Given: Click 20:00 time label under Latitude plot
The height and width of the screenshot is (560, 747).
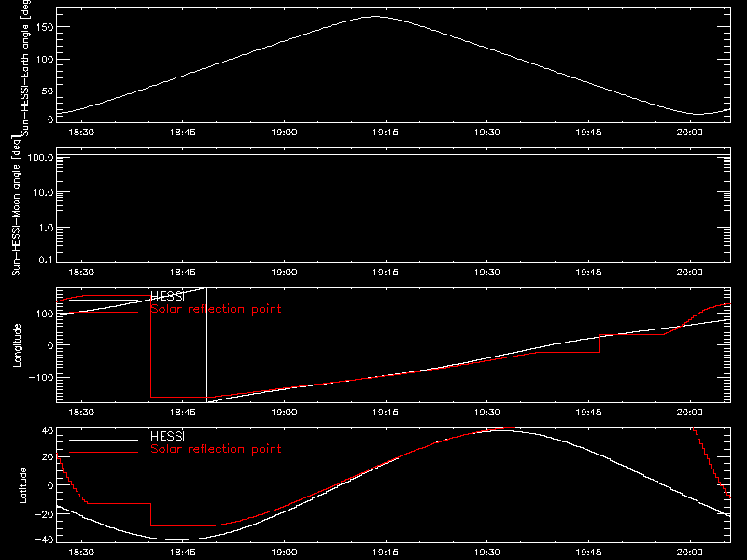Looking at the screenshot, I should tap(689, 552).
